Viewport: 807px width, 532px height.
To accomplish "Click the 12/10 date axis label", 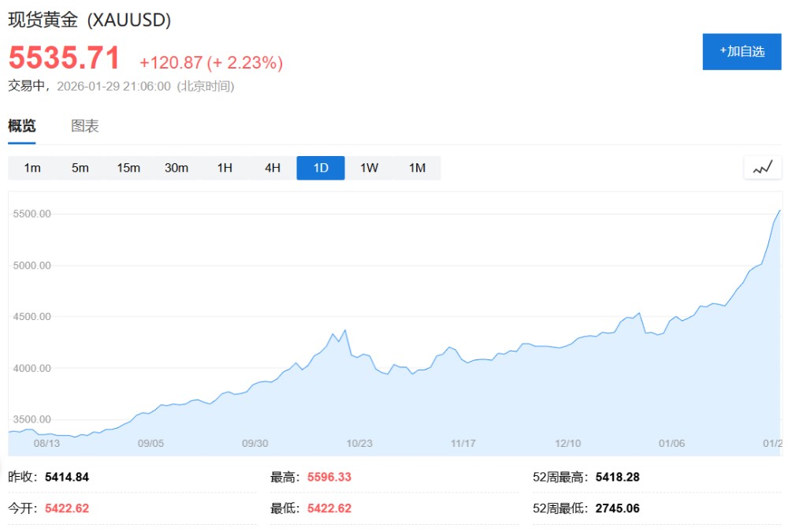I will 568,444.
